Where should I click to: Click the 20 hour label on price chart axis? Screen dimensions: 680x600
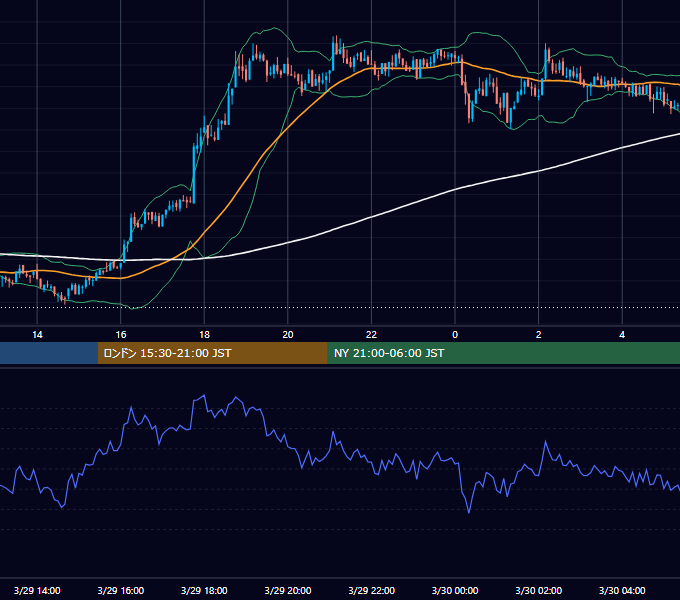click(x=288, y=335)
